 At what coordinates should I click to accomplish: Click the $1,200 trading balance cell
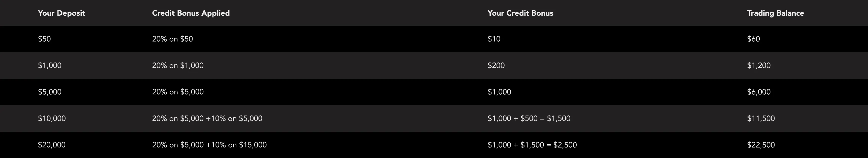[758, 65]
